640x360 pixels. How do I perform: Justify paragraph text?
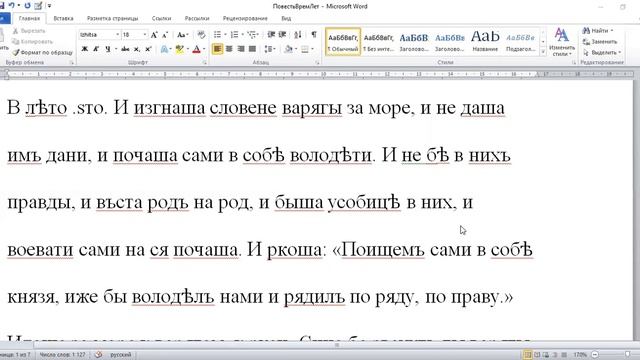pos(252,49)
